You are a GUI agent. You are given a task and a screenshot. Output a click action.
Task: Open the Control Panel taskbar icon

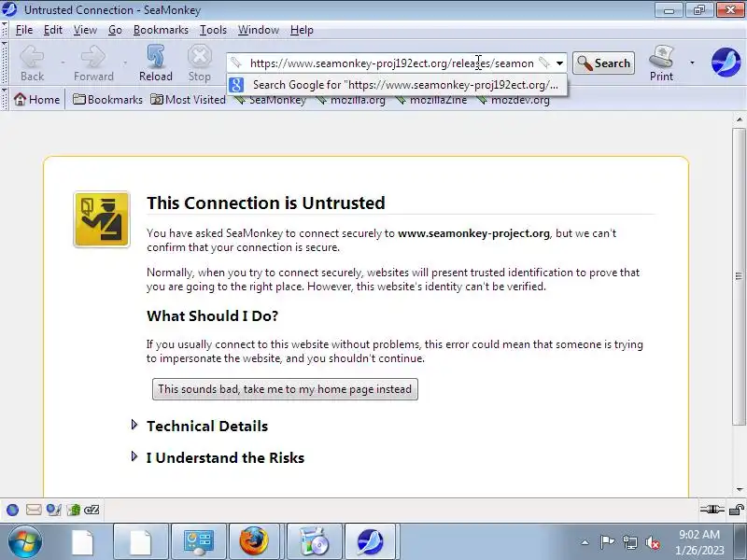(x=199, y=541)
